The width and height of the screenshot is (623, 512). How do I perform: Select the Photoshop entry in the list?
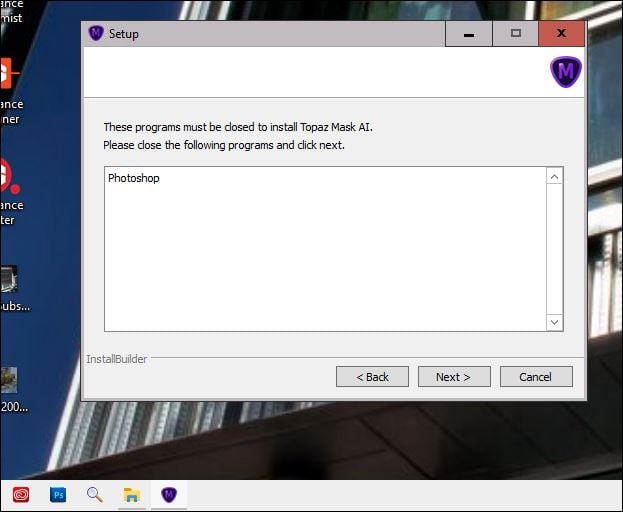[134, 178]
